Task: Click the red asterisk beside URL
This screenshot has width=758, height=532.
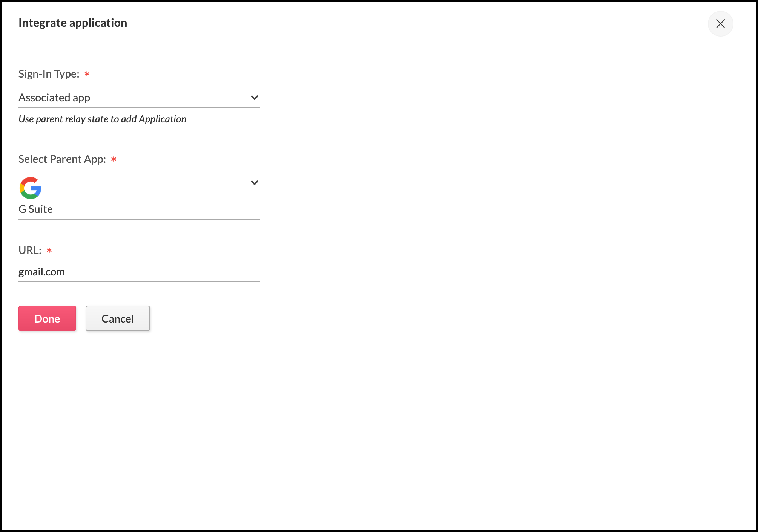Action: coord(49,250)
